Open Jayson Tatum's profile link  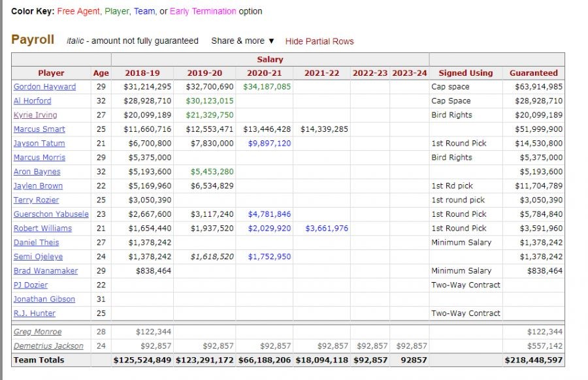[x=39, y=144]
